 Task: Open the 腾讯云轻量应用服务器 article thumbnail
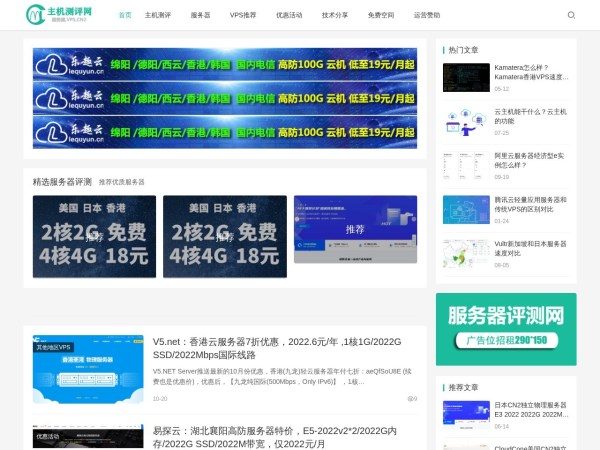466,210
